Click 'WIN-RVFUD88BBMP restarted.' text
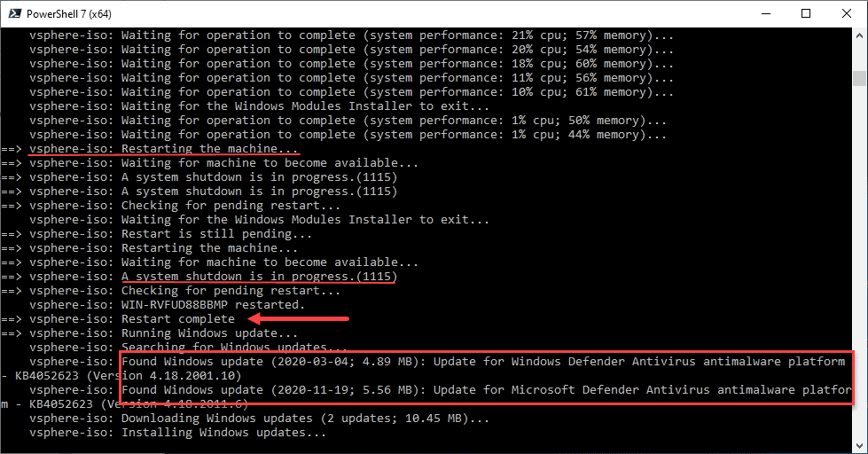 (x=213, y=305)
